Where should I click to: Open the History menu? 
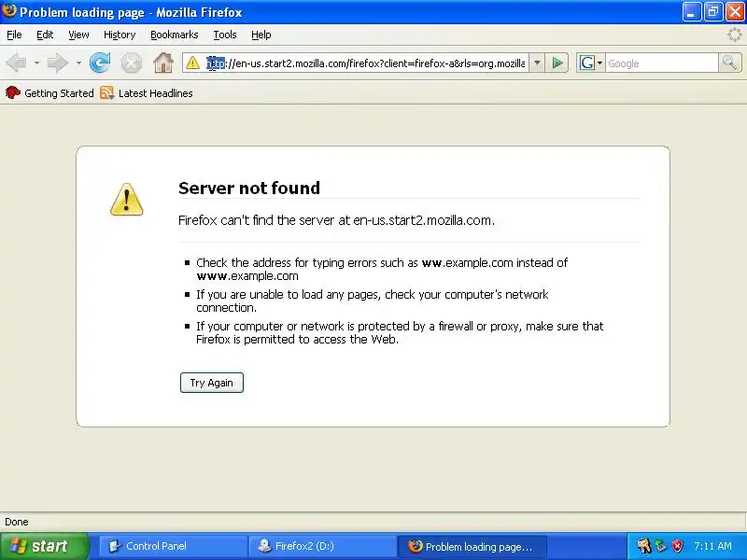(x=120, y=35)
